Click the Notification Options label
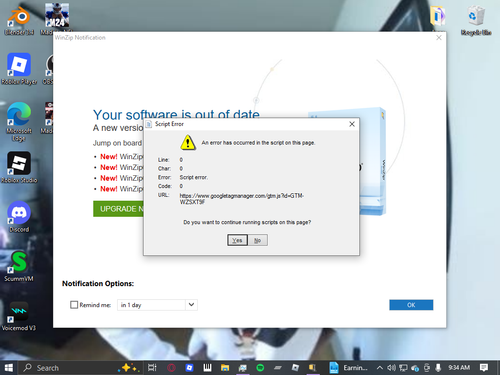Screen dimensions: 500x375 click(x=98, y=284)
